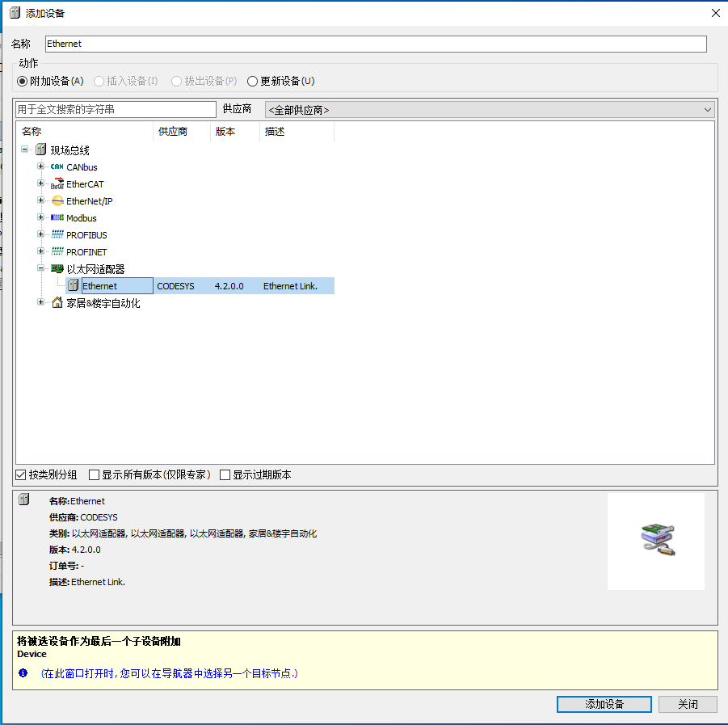Click the EtherCAT icon in tree
This screenshot has width=728, height=725.
point(57,184)
